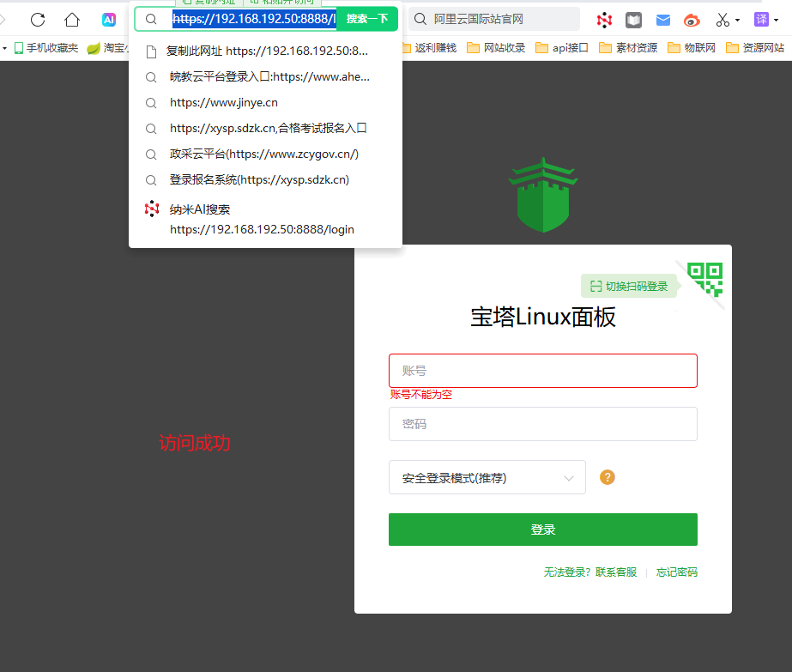Click the 忘记密码 forgot password link
The height and width of the screenshot is (672, 792).
coord(676,572)
